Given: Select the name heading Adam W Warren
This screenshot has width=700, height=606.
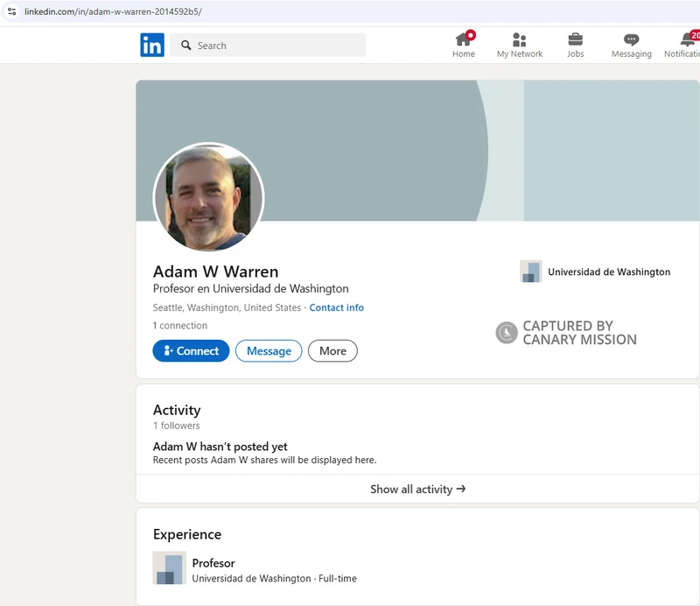Looking at the screenshot, I should (215, 271).
